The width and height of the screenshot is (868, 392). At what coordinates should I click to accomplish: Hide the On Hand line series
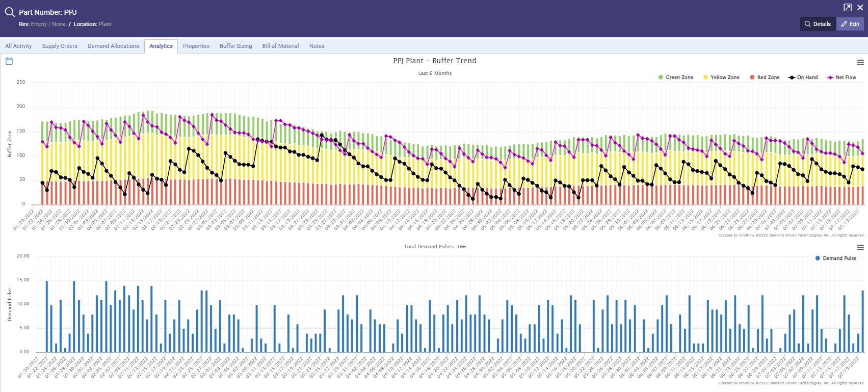[x=803, y=77]
